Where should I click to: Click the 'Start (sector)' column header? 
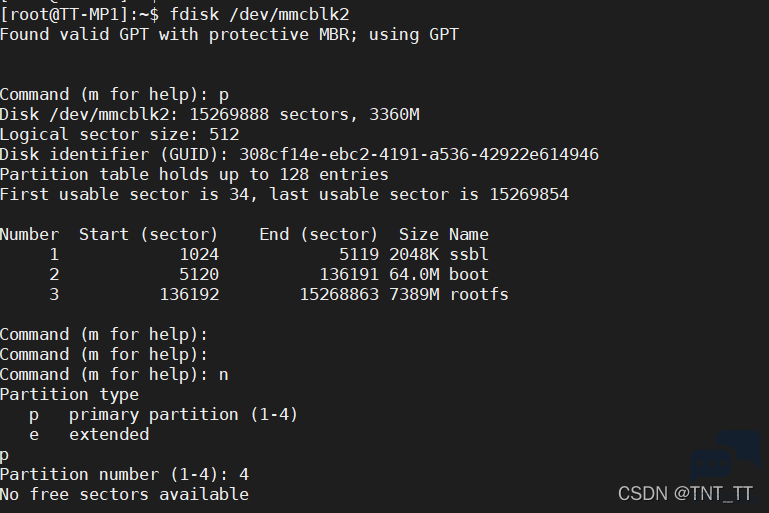point(148,234)
